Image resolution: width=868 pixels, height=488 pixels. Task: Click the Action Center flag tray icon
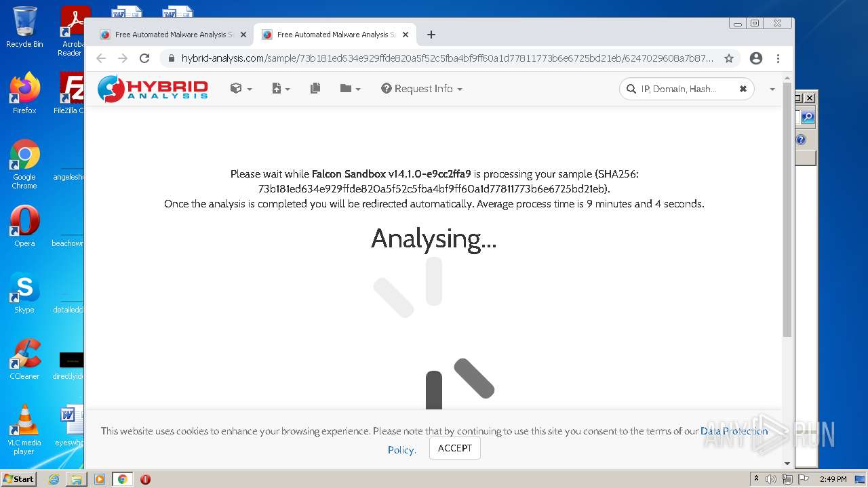click(803, 479)
